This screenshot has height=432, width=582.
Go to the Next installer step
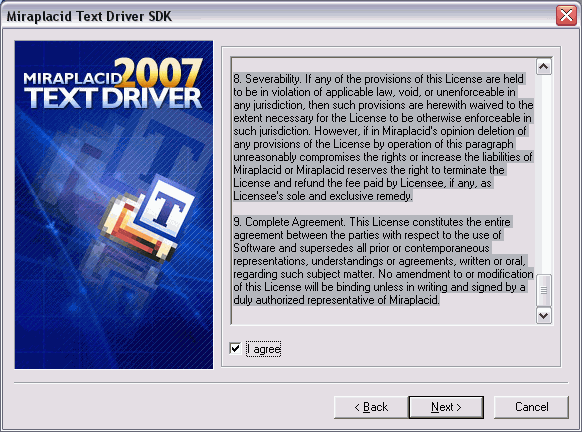tap(446, 407)
